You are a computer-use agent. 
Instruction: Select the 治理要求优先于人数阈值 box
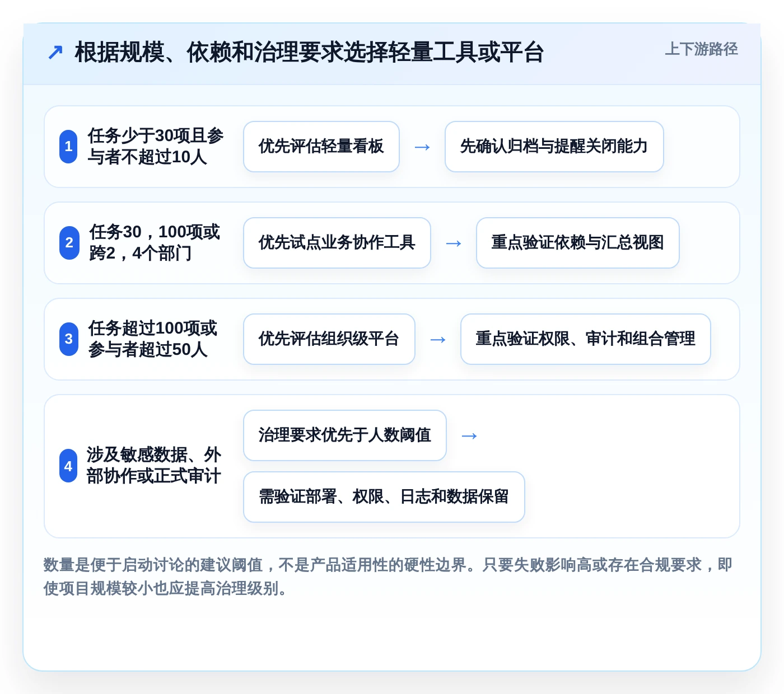point(345,435)
